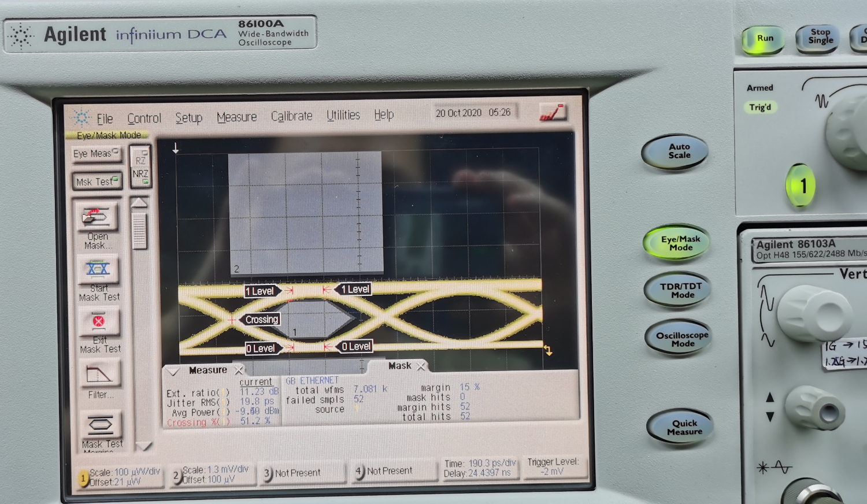Open the Time and Delay settings
The height and width of the screenshot is (504, 867).
[479, 468]
